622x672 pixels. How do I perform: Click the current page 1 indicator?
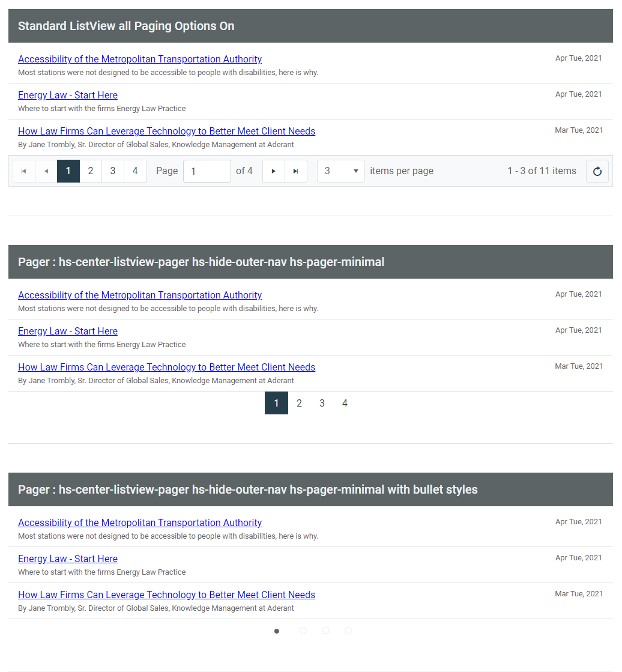(x=68, y=171)
